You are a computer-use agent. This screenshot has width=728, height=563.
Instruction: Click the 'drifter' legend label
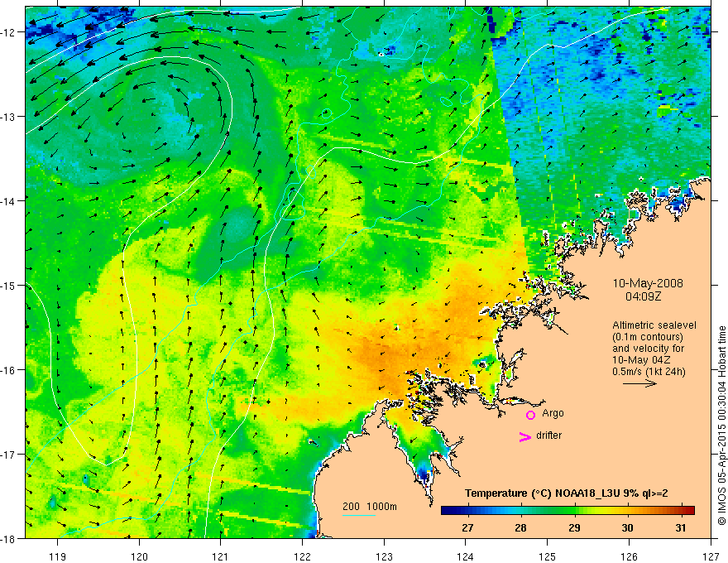(x=548, y=435)
